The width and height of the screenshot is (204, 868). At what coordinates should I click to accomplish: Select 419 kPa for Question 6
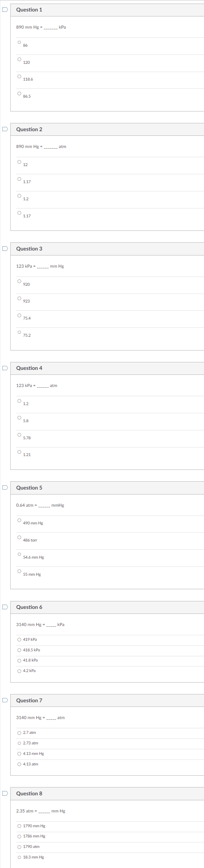point(19,639)
